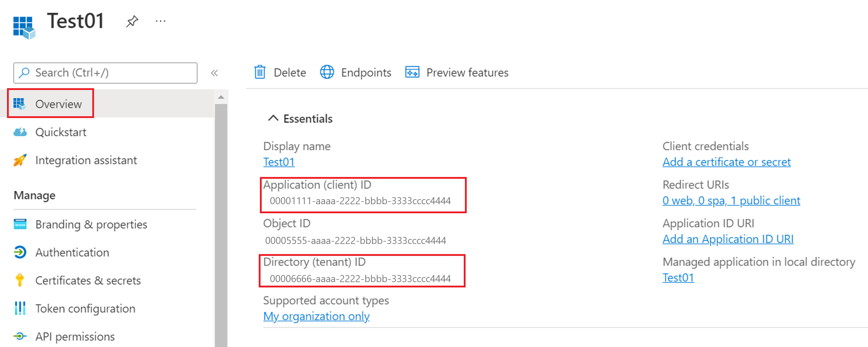Open the redirect URIs public client link

point(731,201)
